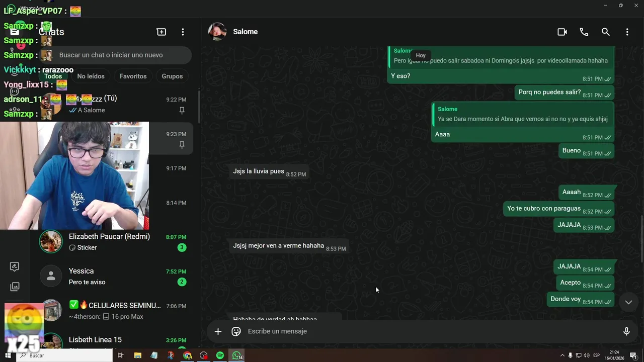Click the message 'Yo te cubro con paraguas'
The image size is (644, 362).
(x=558, y=209)
